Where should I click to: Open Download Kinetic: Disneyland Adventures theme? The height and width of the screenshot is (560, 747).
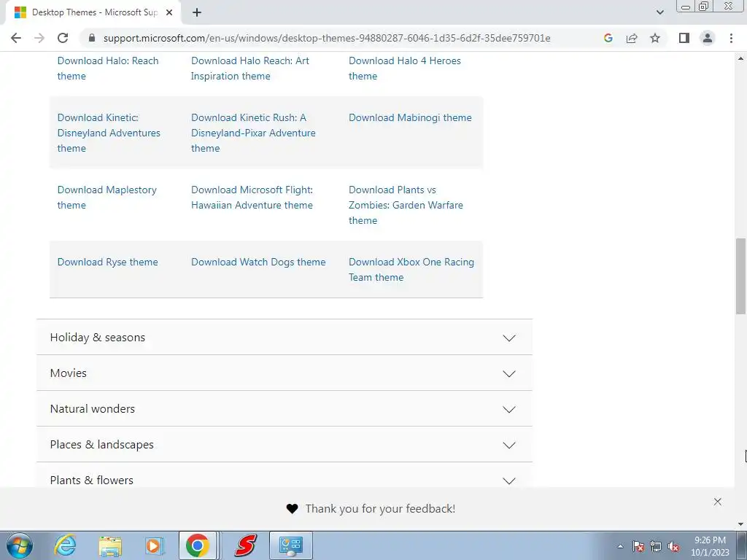(109, 133)
